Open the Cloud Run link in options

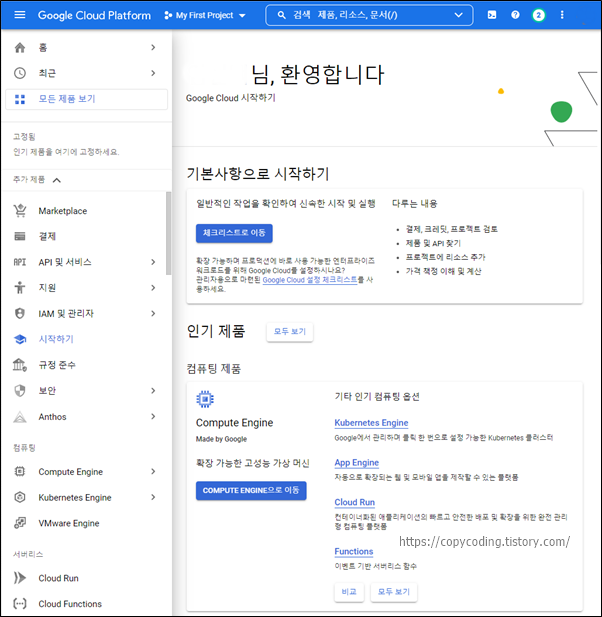point(355,502)
